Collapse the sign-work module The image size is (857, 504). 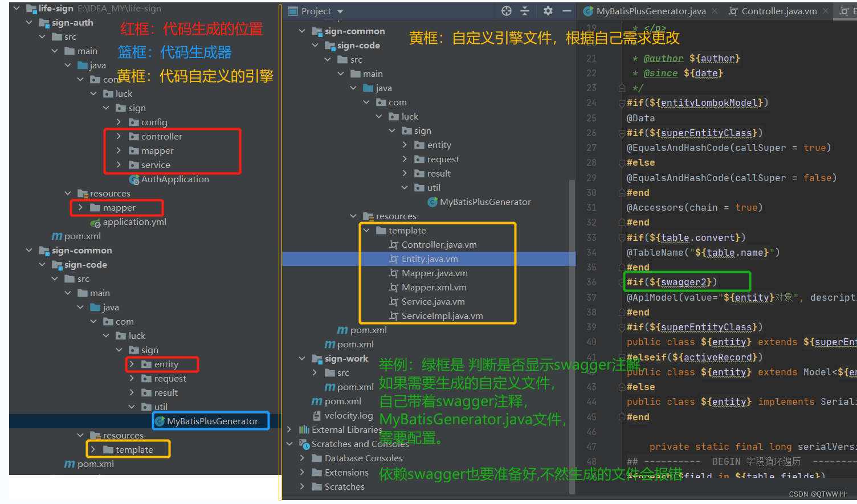(302, 359)
